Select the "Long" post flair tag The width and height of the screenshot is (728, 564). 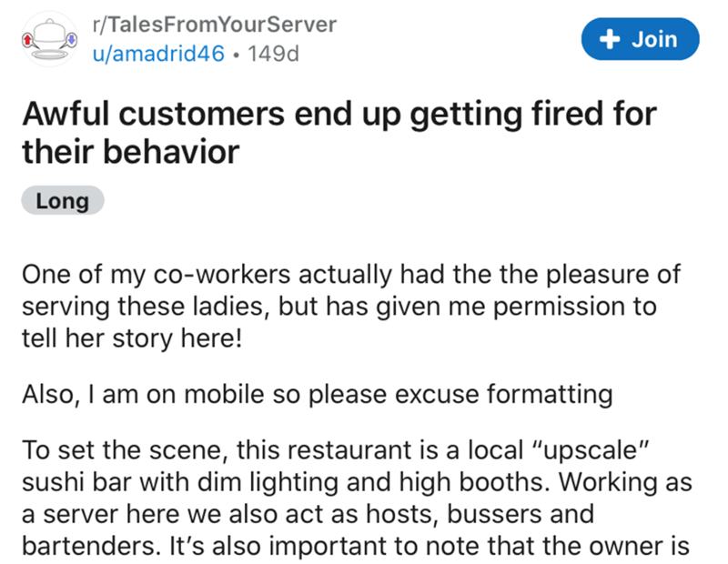[x=63, y=201]
